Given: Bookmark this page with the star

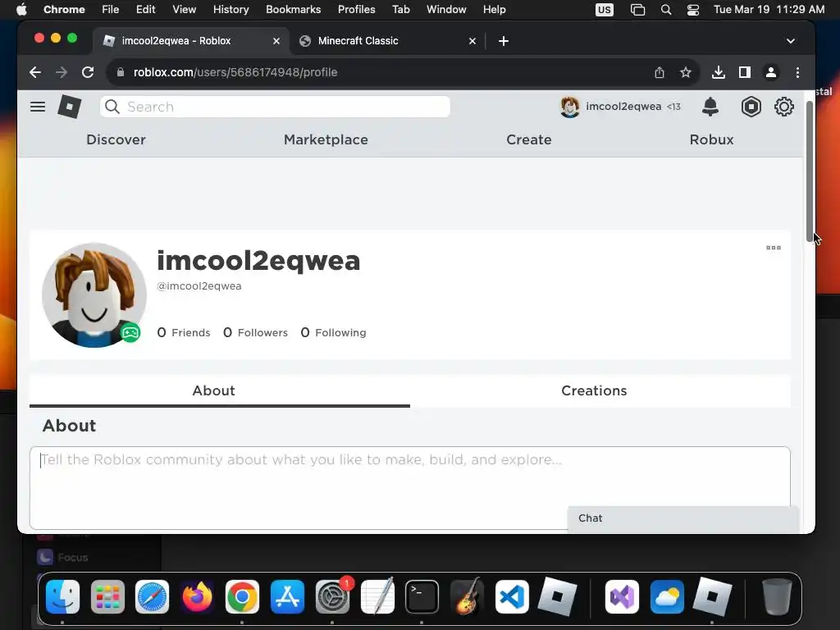Looking at the screenshot, I should tap(685, 72).
